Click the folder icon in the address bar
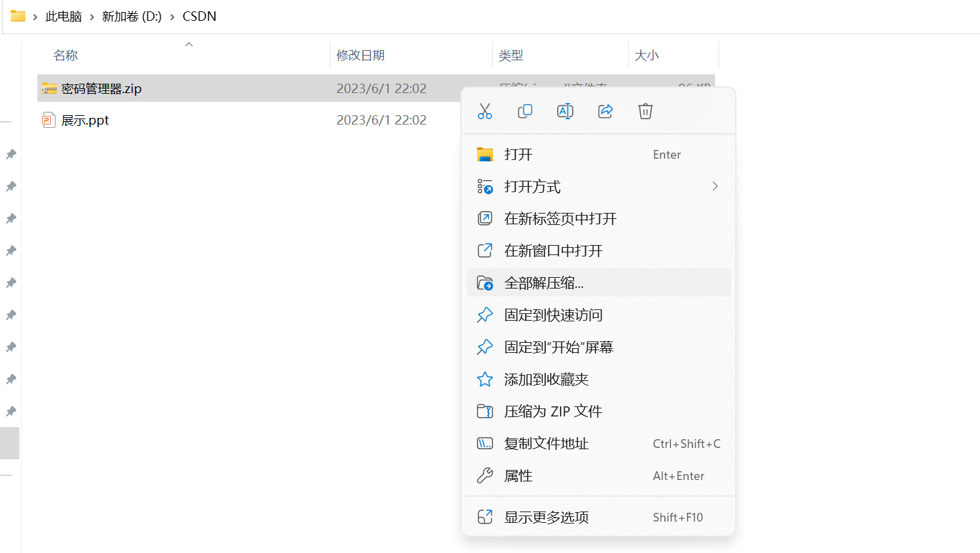This screenshot has width=980, height=553. tap(18, 16)
